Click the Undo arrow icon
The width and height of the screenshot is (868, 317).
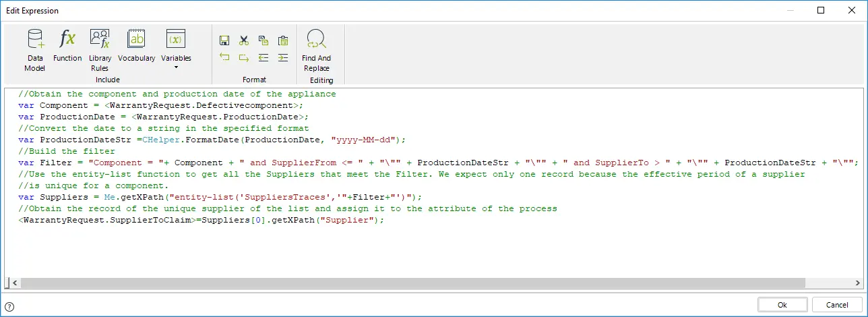[x=224, y=57]
